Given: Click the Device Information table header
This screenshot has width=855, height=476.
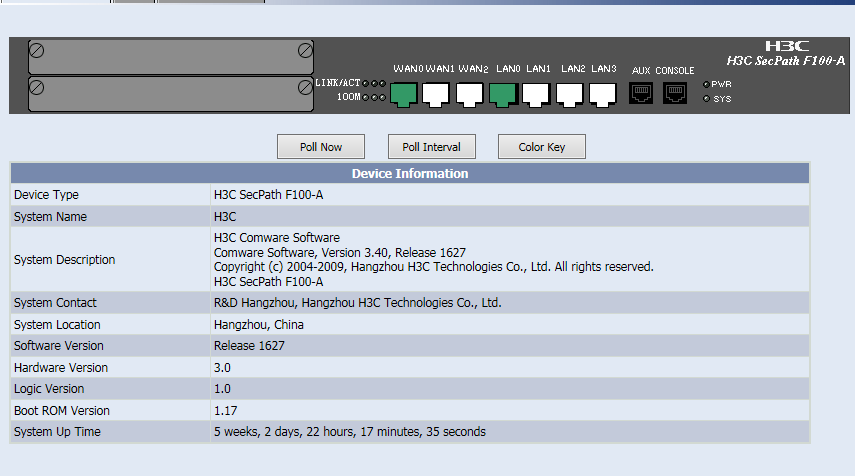Looking at the screenshot, I should tap(410, 173).
